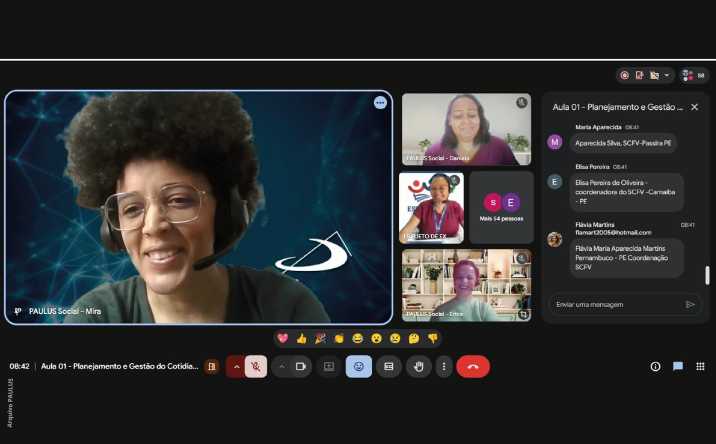Screen dimensions: 716x444
Task: Expand video settings arrow beside camera
Action: (281, 367)
